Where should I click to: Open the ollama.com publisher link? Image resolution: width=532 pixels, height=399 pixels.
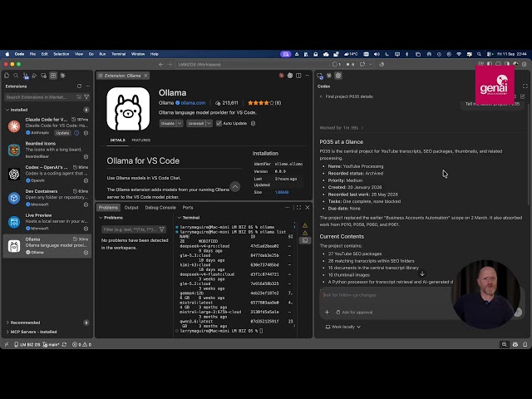[x=193, y=103]
